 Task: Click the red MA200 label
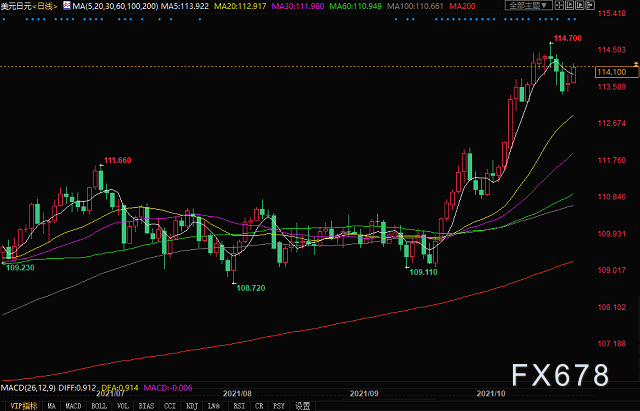[462, 6]
